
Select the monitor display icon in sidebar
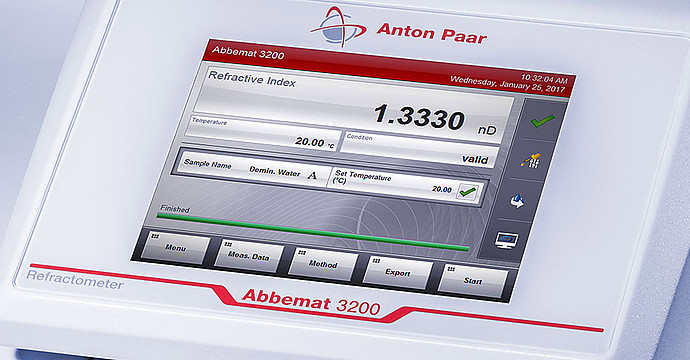506,240
